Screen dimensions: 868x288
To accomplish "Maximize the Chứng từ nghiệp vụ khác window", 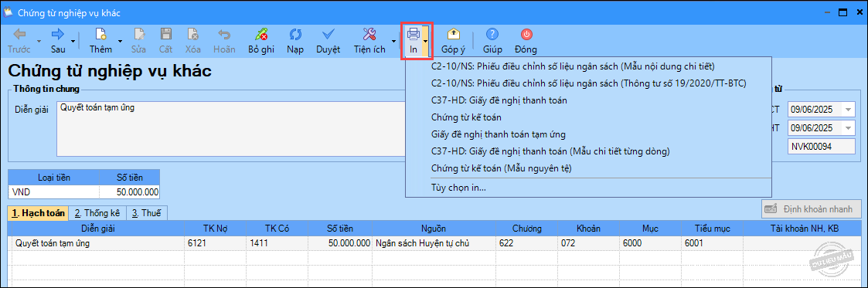I will [x=843, y=12].
